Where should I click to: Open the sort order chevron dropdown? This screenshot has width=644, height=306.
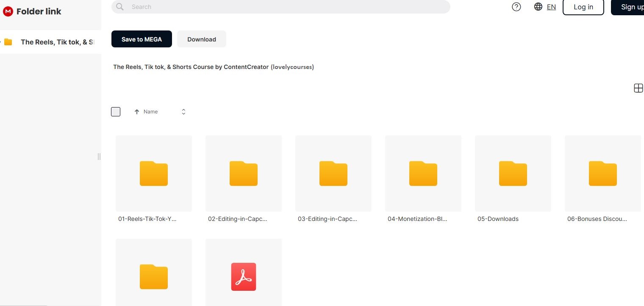pos(183,112)
